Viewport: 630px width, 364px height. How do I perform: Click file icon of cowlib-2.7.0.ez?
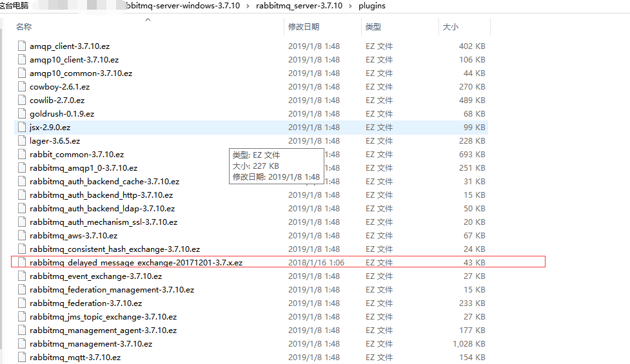coord(22,100)
